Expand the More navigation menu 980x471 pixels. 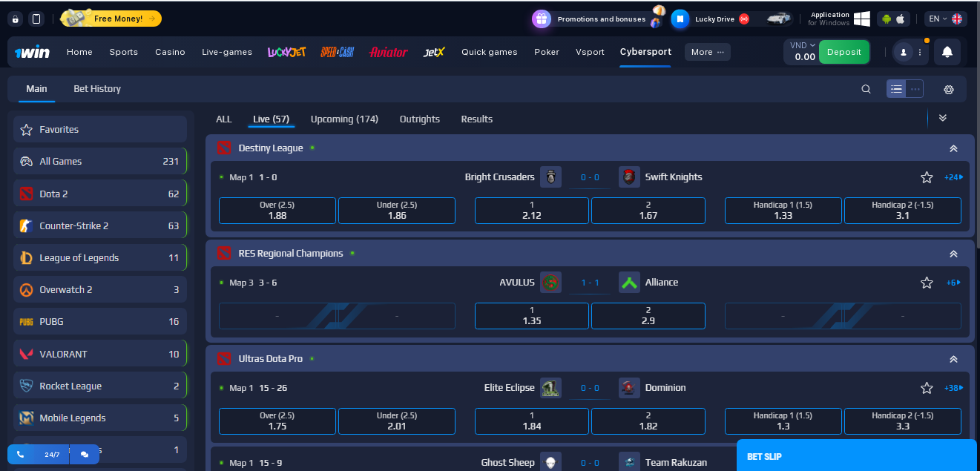pyautogui.click(x=707, y=52)
